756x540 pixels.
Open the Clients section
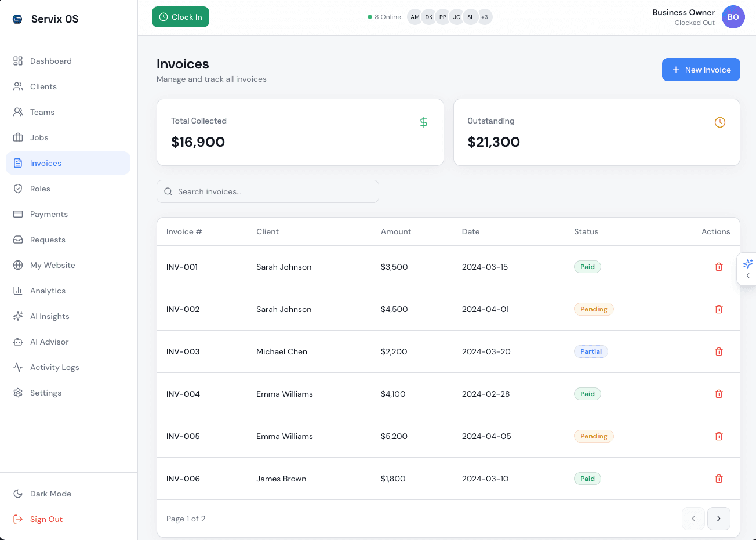[43, 86]
